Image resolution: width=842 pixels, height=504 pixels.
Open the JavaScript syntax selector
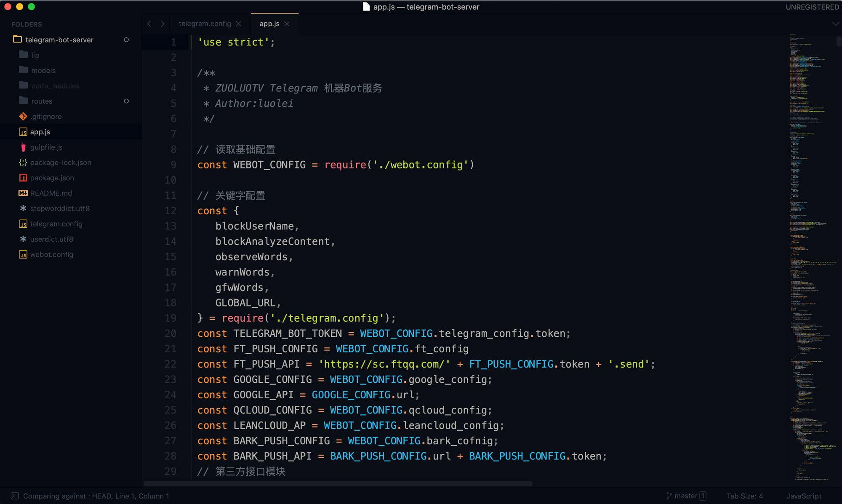(x=804, y=496)
